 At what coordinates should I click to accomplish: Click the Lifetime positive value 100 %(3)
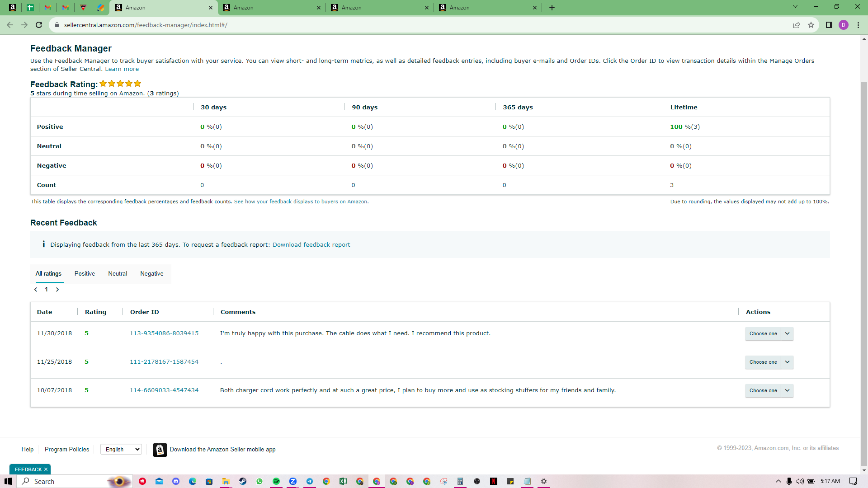pyautogui.click(x=685, y=127)
